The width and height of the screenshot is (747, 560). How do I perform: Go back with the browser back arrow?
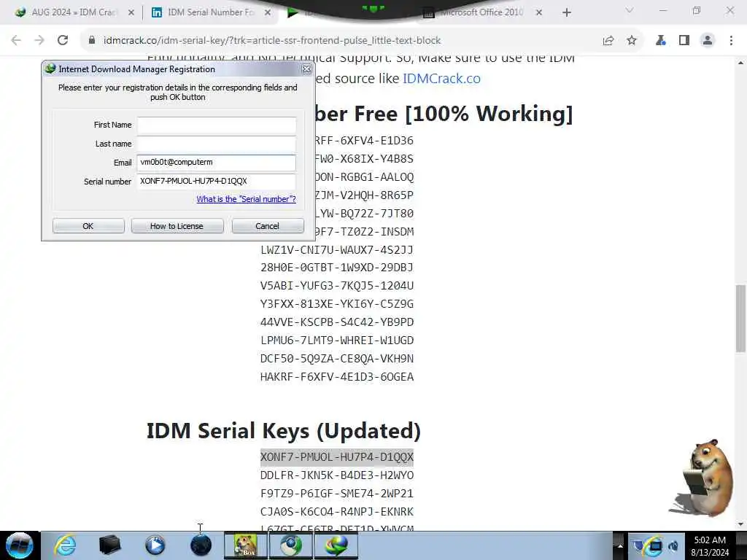coord(16,41)
